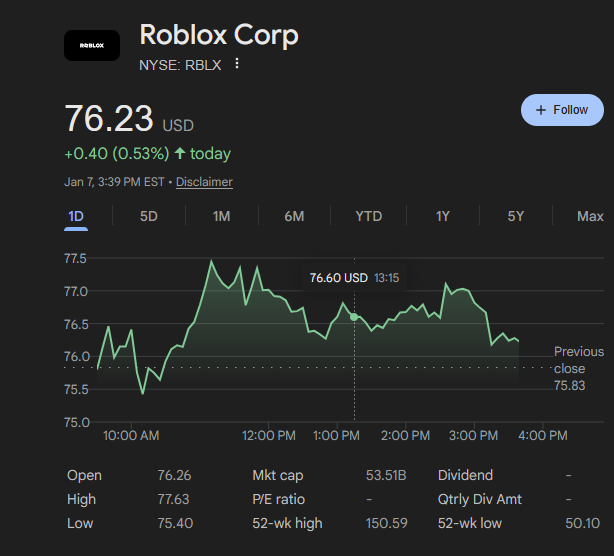614x556 pixels.
Task: Click the 3:00 PM axis label
Action: point(473,435)
